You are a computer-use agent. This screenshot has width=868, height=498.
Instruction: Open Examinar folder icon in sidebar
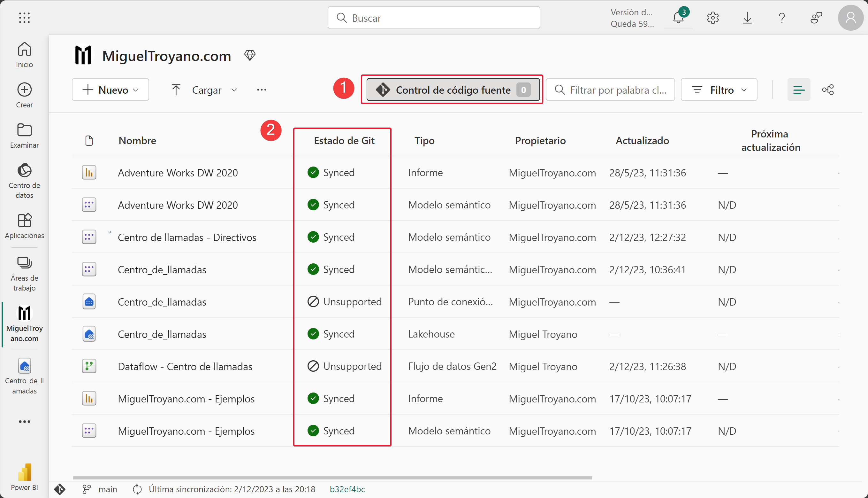coord(24,136)
